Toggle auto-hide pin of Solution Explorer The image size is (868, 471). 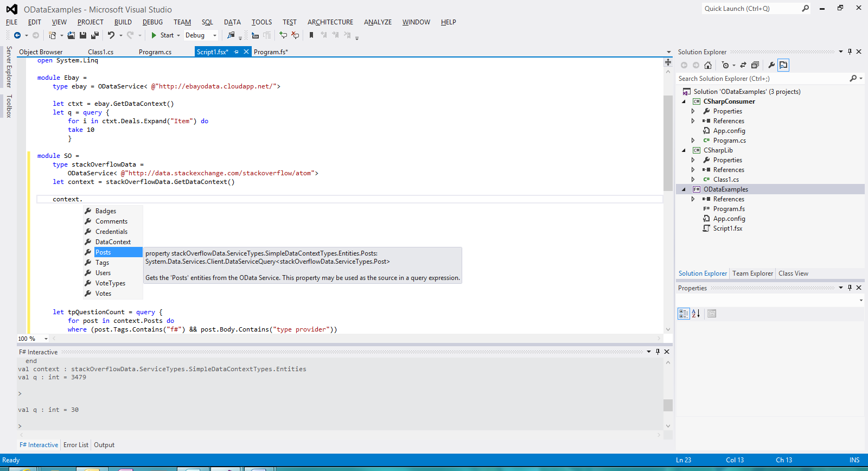850,52
